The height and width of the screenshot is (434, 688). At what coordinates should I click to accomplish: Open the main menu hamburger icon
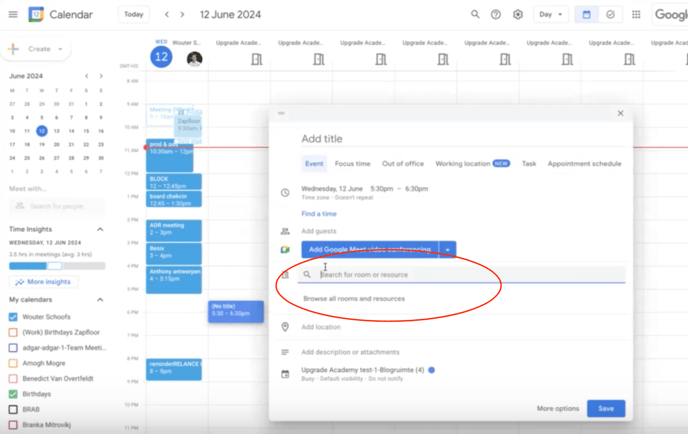[13, 14]
